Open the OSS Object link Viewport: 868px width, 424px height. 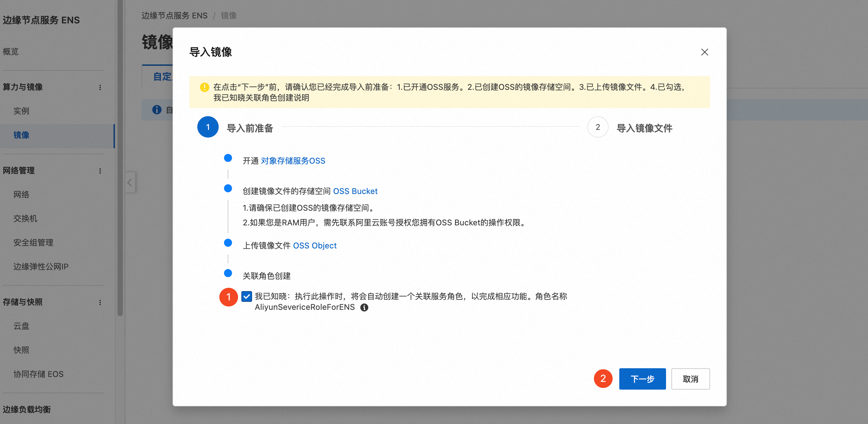[x=315, y=245]
